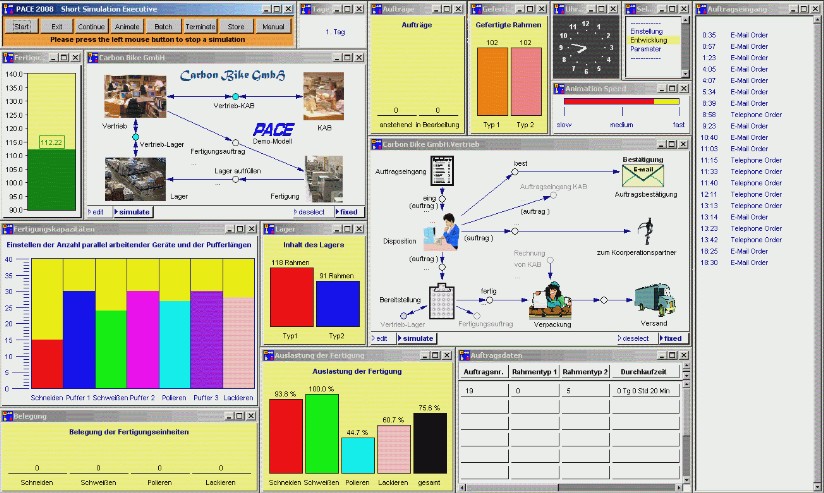Click the green Schweißen 100.0 % utilization bar
The height and width of the screenshot is (493, 824).
tap(322, 434)
